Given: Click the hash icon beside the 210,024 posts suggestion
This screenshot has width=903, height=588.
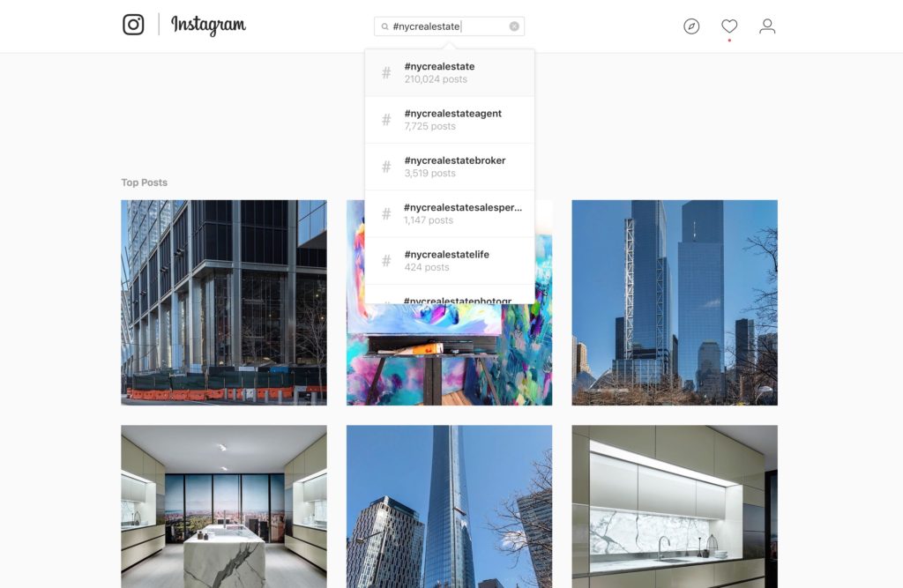Looking at the screenshot, I should click(386, 73).
